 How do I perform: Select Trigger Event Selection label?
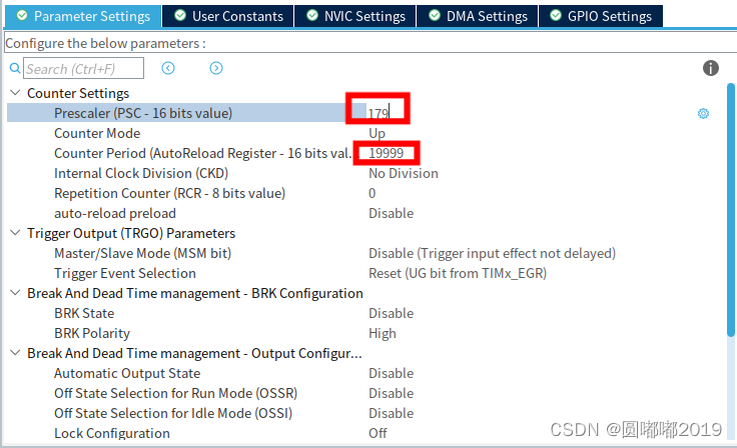[125, 274]
